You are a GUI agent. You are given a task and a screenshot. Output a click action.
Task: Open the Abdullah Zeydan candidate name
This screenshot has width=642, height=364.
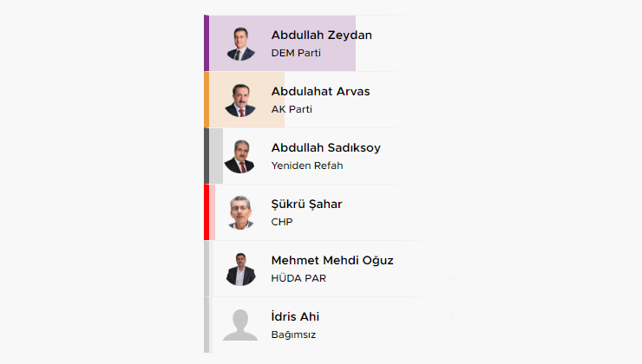[321, 35]
